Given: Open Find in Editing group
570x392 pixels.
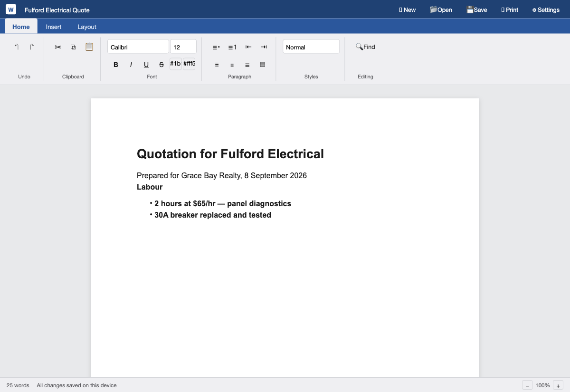Looking at the screenshot, I should tap(365, 47).
